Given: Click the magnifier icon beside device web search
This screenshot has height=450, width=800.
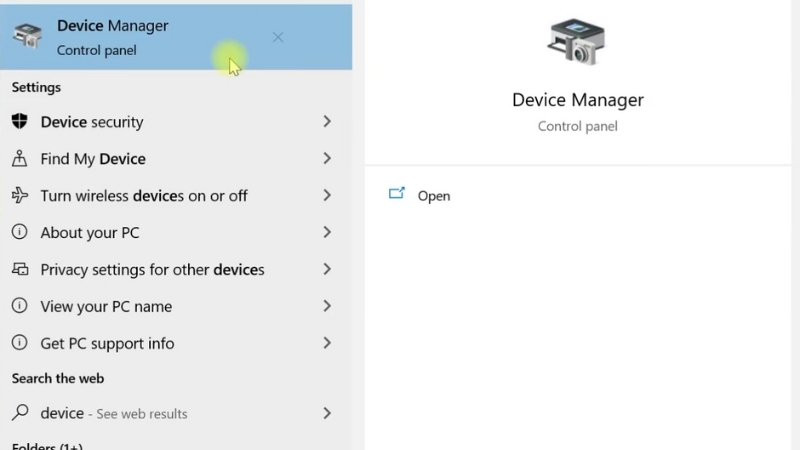Looking at the screenshot, I should click(x=19, y=413).
